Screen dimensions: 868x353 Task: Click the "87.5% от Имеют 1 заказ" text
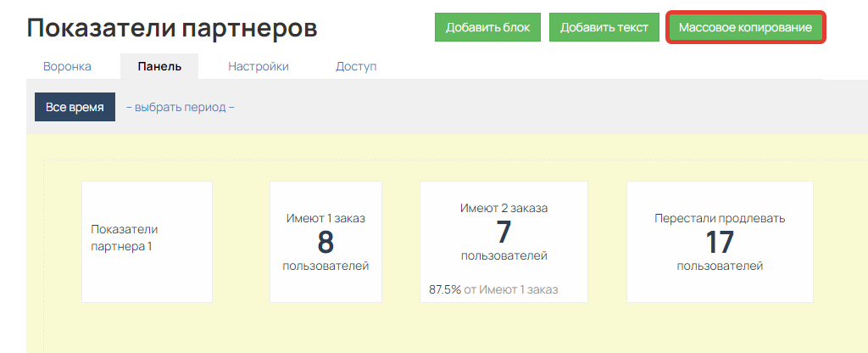[x=493, y=289]
